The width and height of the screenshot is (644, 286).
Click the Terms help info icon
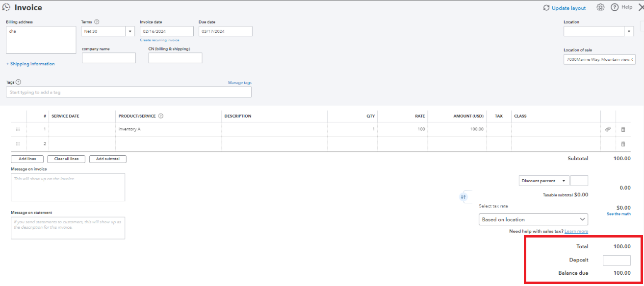point(97,22)
